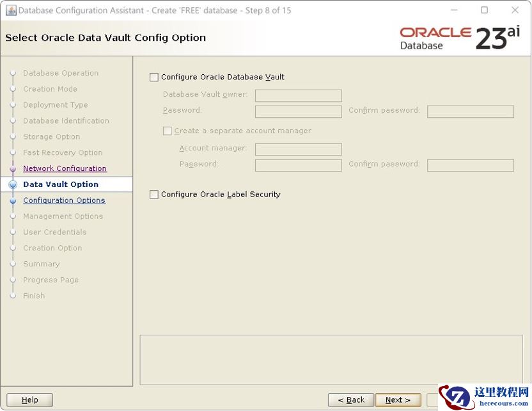Click the Finish step label
This screenshot has width=532, height=411.
[x=34, y=296]
